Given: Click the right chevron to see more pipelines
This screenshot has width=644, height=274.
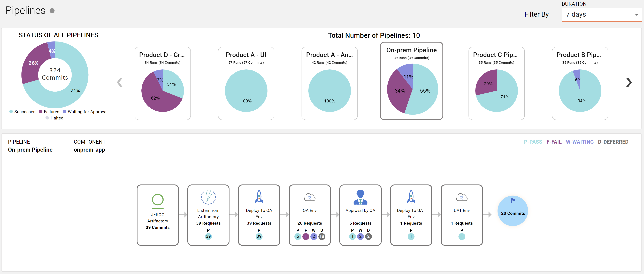Looking at the screenshot, I should (629, 82).
